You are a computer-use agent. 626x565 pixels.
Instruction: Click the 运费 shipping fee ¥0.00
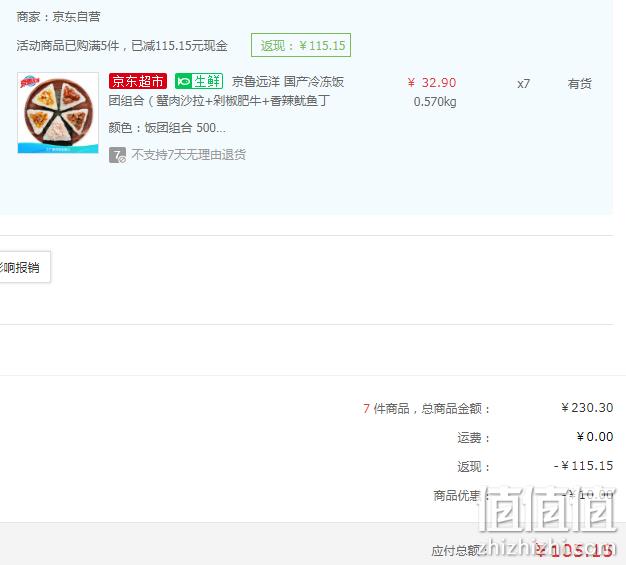point(594,437)
